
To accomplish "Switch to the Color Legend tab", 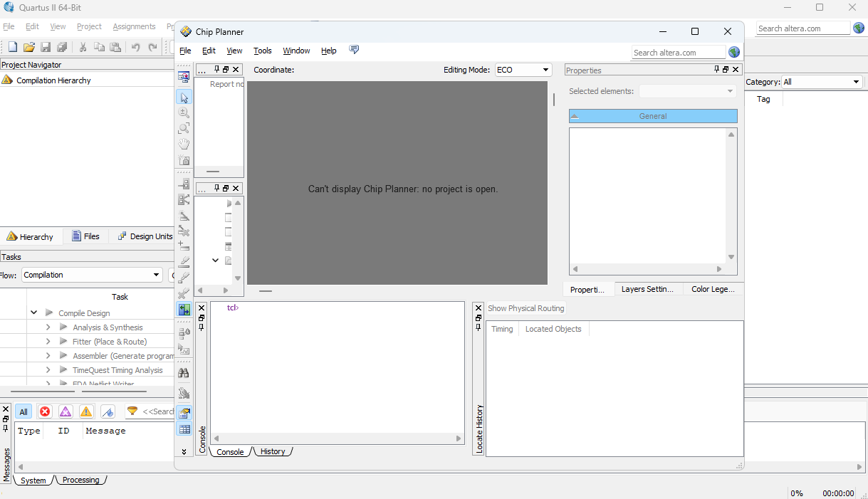I will click(713, 289).
